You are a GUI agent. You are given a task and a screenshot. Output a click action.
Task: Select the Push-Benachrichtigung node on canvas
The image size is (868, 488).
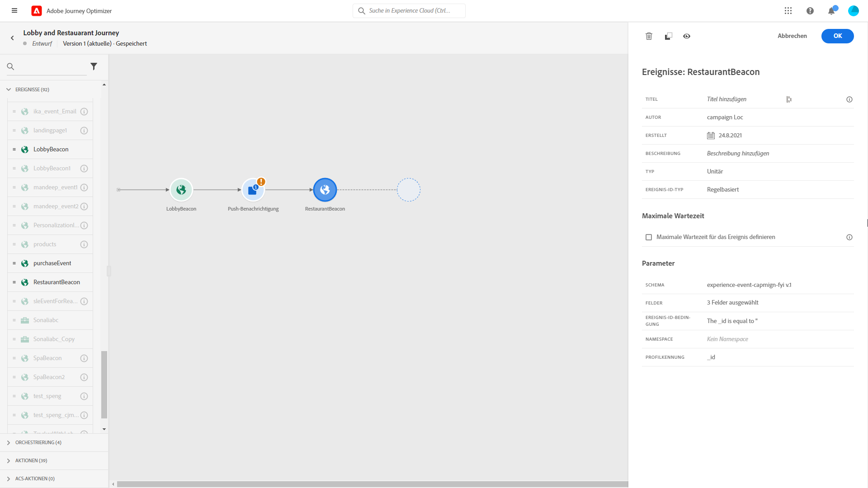(253, 190)
